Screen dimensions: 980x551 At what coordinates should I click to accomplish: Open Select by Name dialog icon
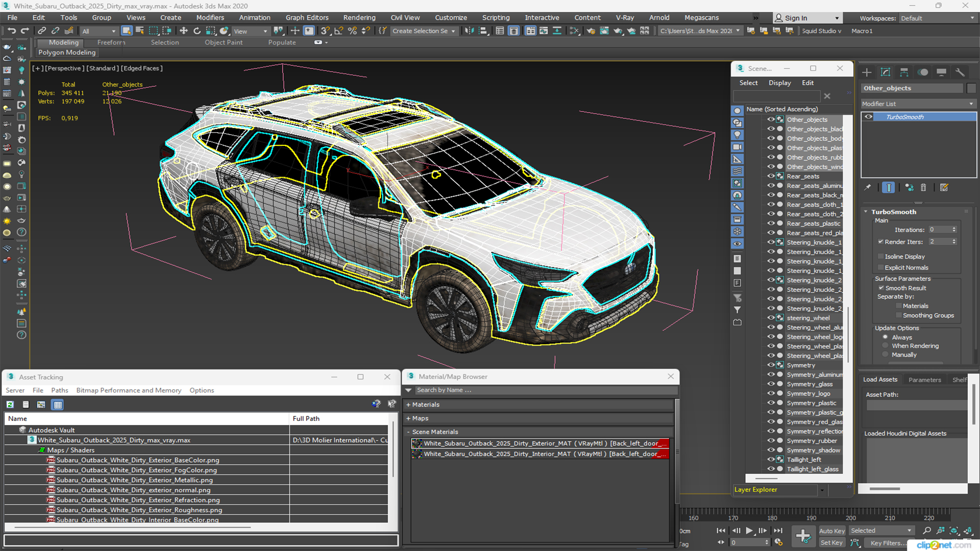pos(140,31)
